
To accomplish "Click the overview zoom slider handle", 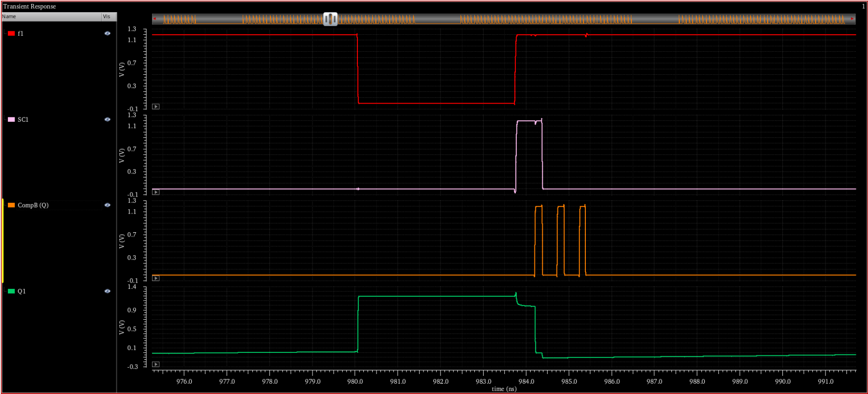I will (x=331, y=19).
